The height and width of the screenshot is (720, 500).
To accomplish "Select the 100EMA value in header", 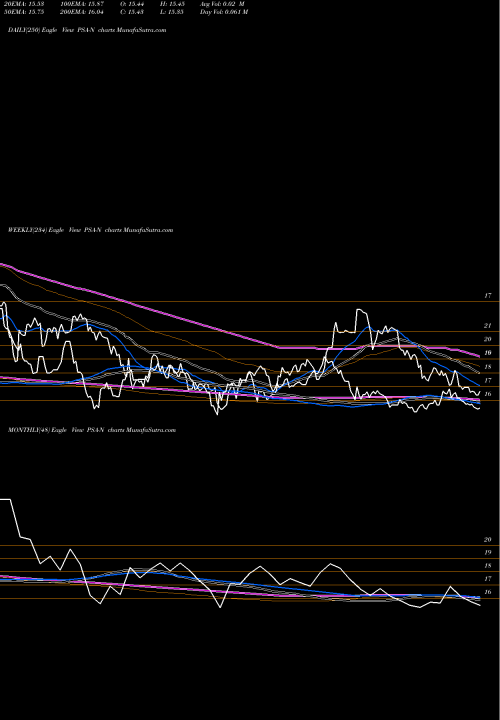I will (x=83, y=4).
